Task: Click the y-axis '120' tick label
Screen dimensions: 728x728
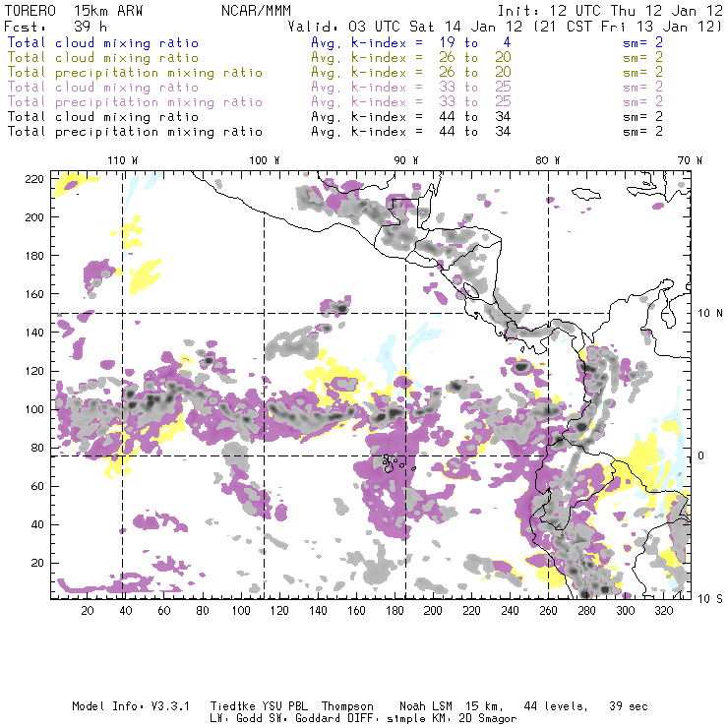Action: (34, 371)
